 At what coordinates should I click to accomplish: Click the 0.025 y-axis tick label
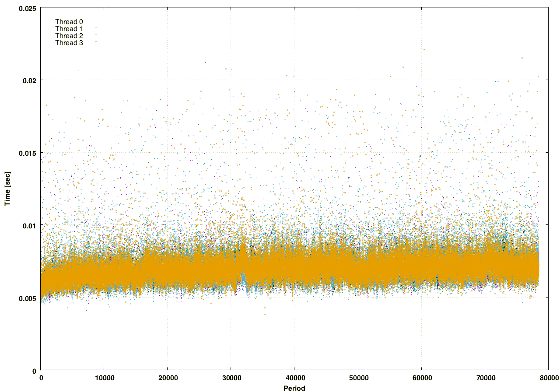[x=28, y=7]
